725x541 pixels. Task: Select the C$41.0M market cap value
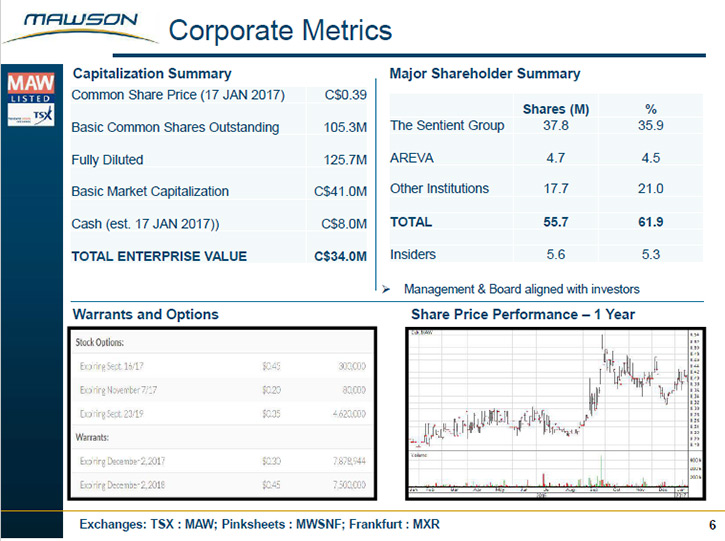click(340, 191)
